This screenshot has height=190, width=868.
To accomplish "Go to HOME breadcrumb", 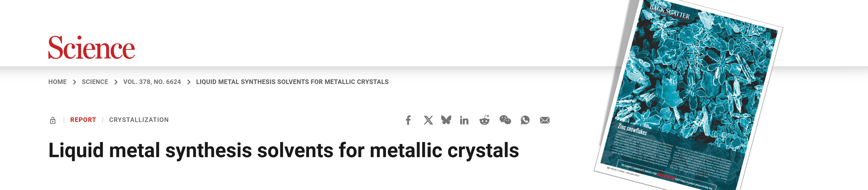I will [x=57, y=82].
